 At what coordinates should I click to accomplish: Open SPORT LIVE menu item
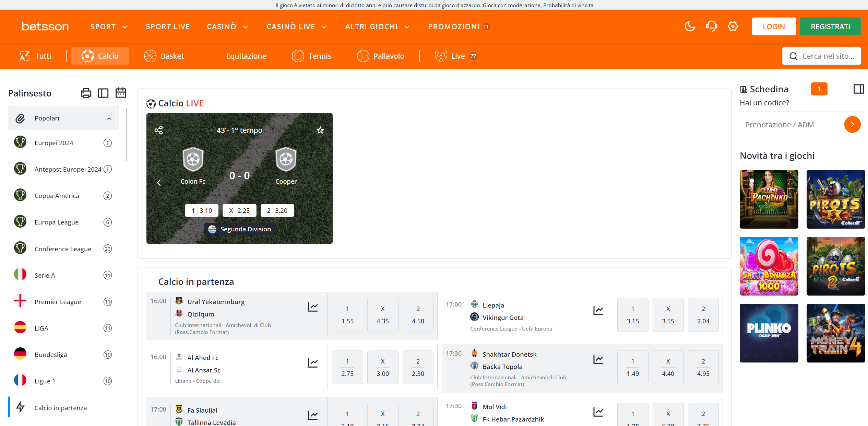coord(168,26)
